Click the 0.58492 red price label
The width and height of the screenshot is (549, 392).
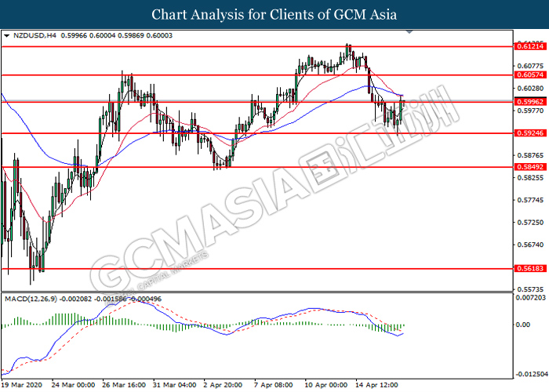point(530,167)
